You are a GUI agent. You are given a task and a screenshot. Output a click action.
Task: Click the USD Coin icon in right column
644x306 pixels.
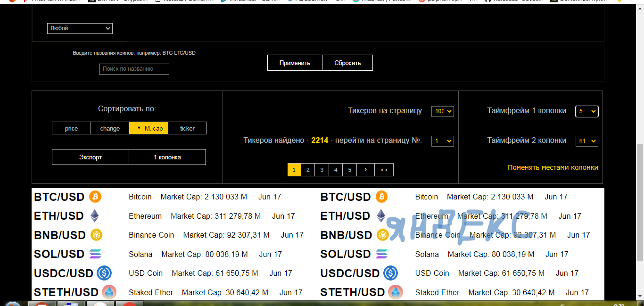(x=390, y=273)
